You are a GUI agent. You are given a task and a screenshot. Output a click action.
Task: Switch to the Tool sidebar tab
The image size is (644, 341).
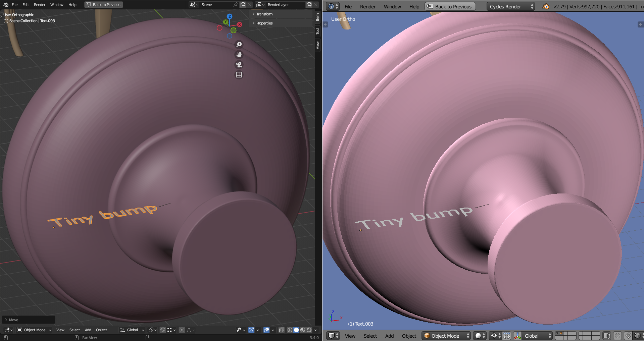click(x=317, y=31)
